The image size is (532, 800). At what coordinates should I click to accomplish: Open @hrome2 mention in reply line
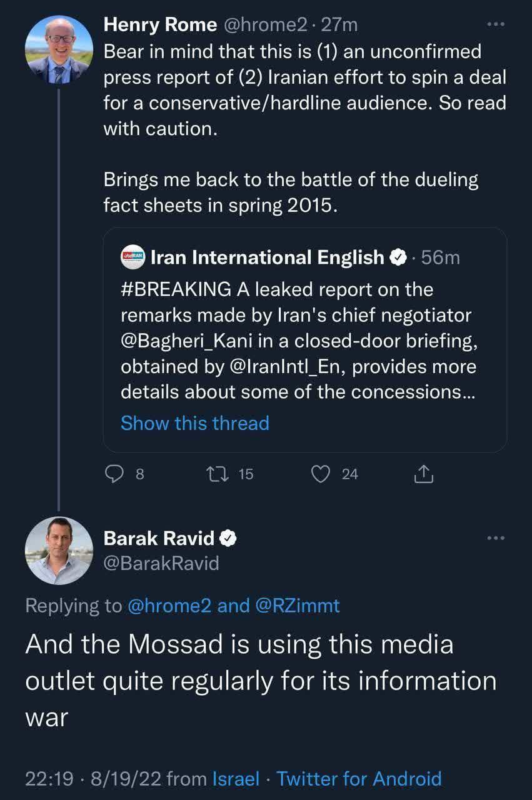pos(169,605)
